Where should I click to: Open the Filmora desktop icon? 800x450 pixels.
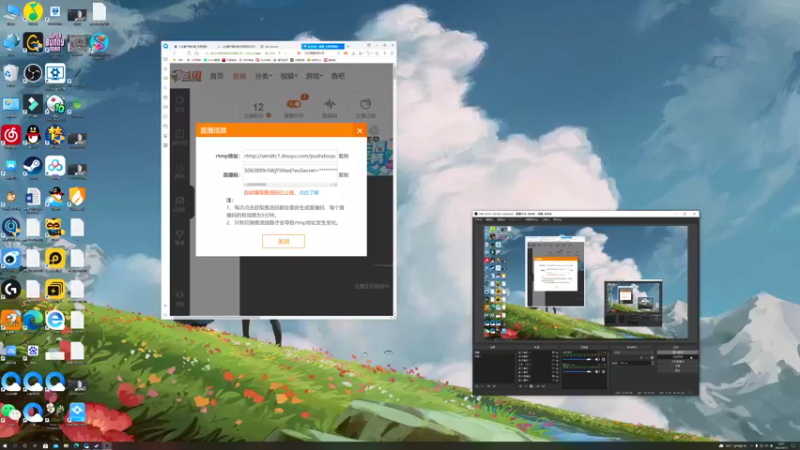click(x=33, y=104)
